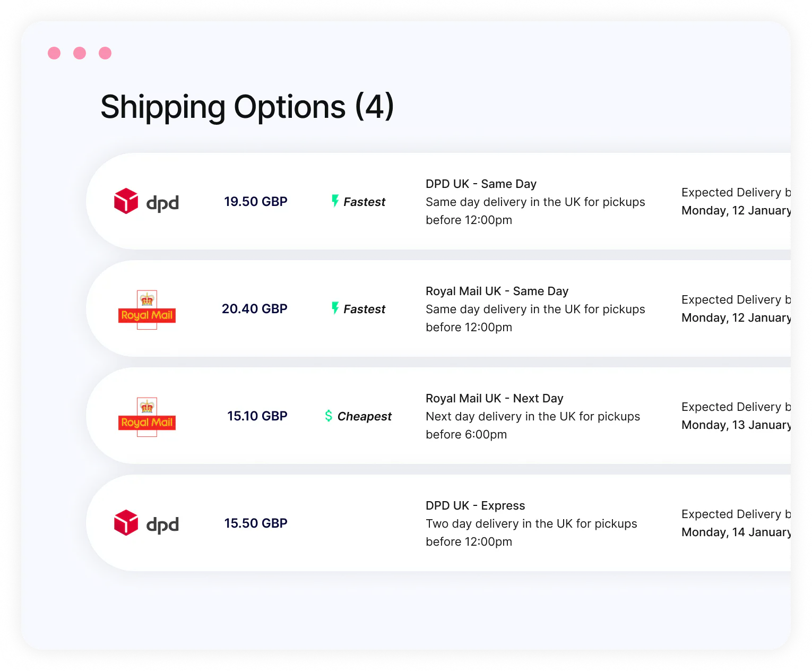Screen dimensions: 812x671
Task: Click the lightning bolt icon in DPD row
Action: point(335,201)
